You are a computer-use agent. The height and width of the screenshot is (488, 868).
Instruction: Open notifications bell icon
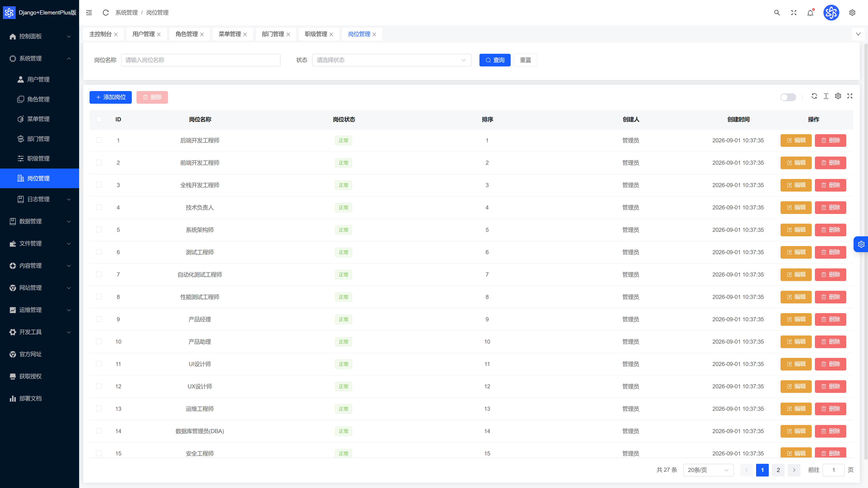tap(810, 12)
